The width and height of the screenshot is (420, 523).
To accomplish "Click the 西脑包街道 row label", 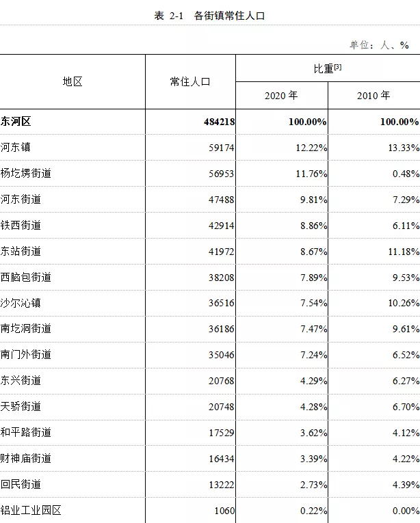I will tap(26, 278).
